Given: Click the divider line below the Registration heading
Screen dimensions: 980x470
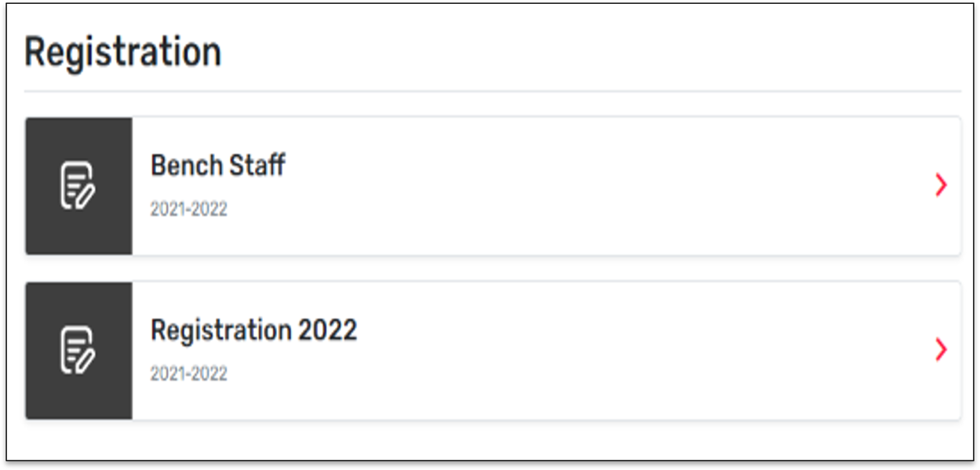Looking at the screenshot, I should pyautogui.click(x=492, y=91).
